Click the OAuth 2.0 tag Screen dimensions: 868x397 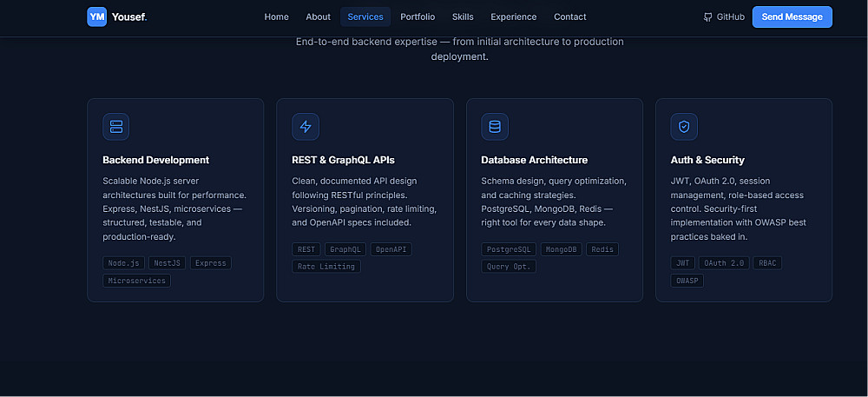pos(724,263)
